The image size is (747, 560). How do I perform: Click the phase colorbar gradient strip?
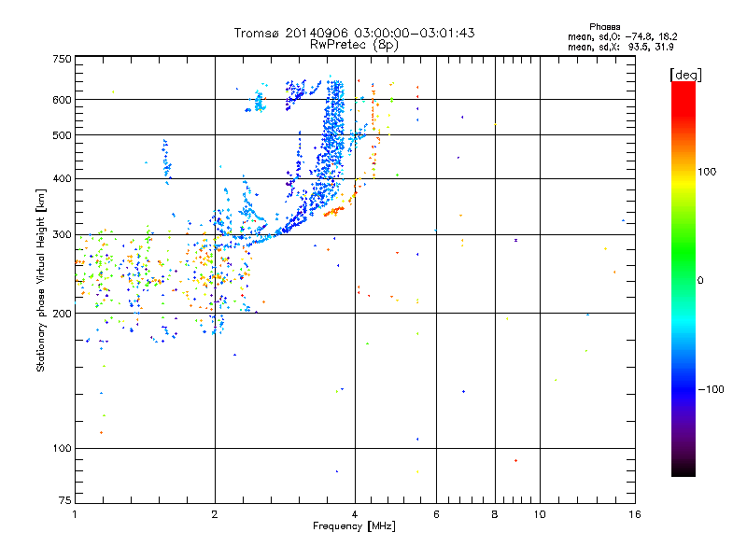pyautogui.click(x=684, y=278)
